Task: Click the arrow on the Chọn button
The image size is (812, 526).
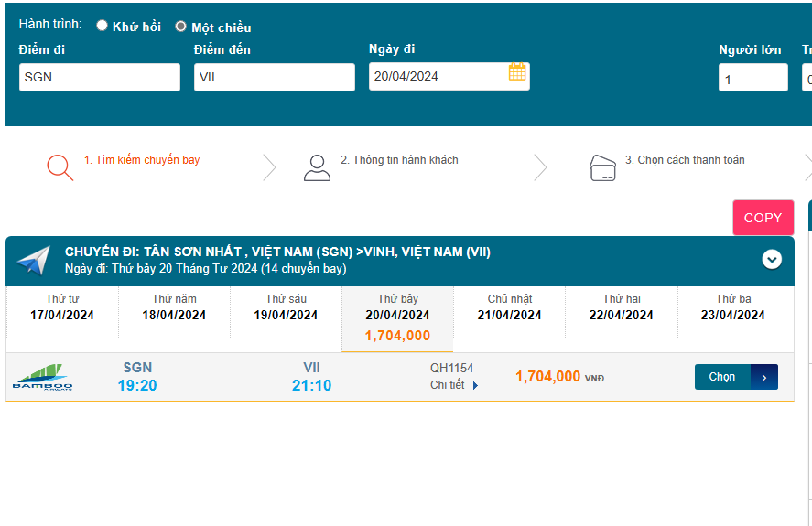Action: click(x=763, y=377)
